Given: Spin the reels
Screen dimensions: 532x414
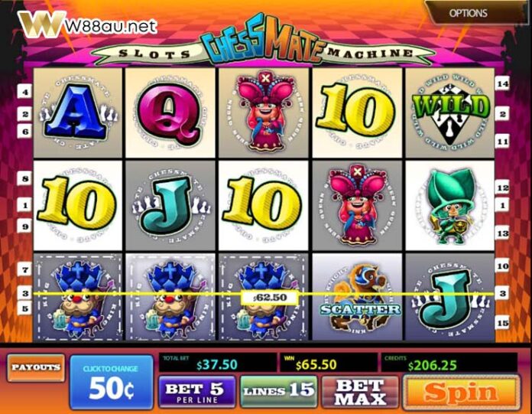Looking at the screenshot, I should [461, 392].
